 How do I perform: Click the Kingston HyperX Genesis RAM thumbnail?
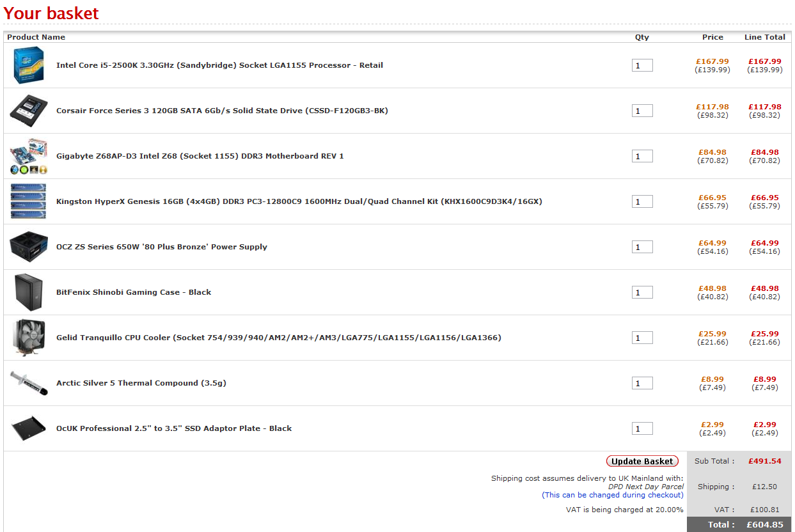coord(29,201)
